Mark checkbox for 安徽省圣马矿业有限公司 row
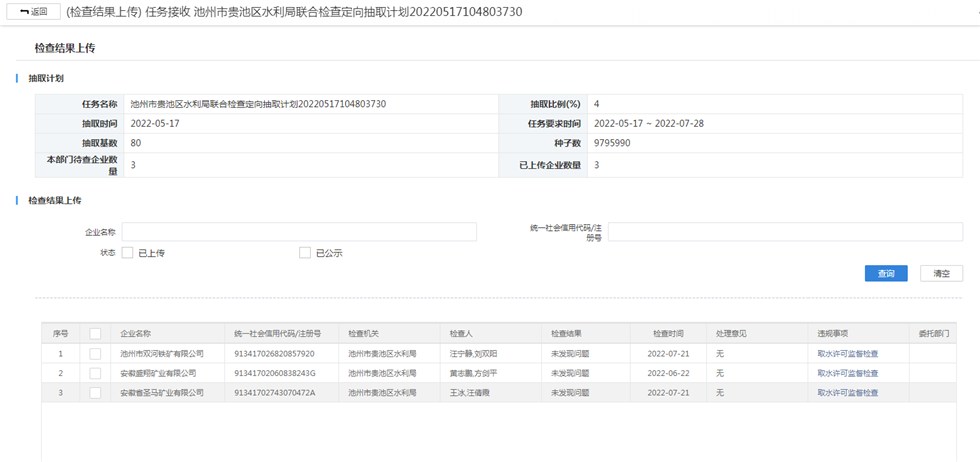This screenshot has width=980, height=462. 95,393
